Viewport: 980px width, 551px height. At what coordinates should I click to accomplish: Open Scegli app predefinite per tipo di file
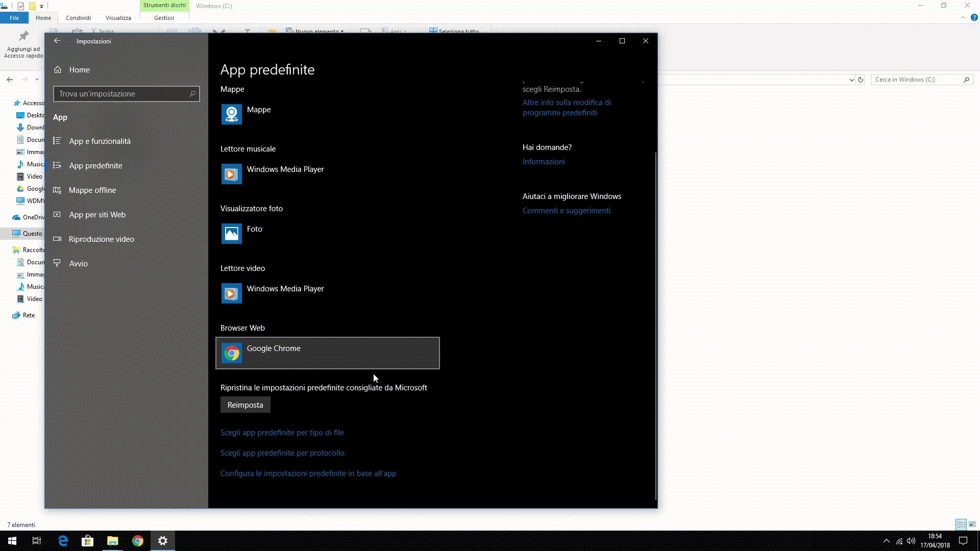pyautogui.click(x=282, y=432)
